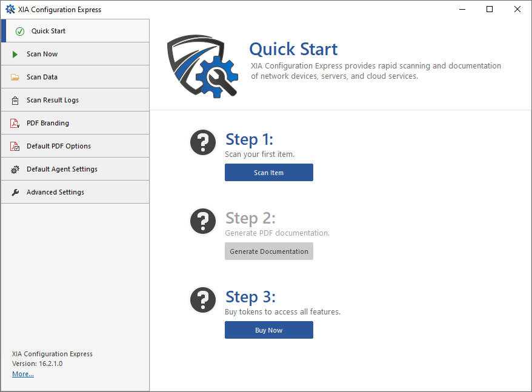Image resolution: width=532 pixels, height=392 pixels.
Task: Open the Quick Start menu item
Action: pyautogui.click(x=75, y=31)
